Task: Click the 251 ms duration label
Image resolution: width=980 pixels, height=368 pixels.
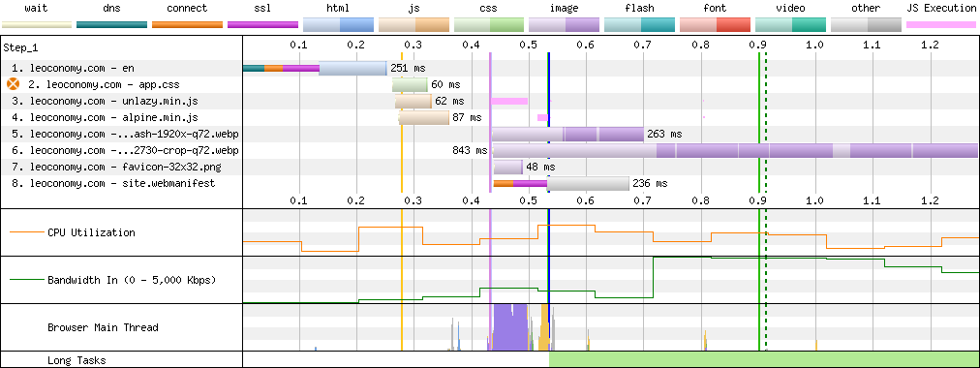Action: 408,68
